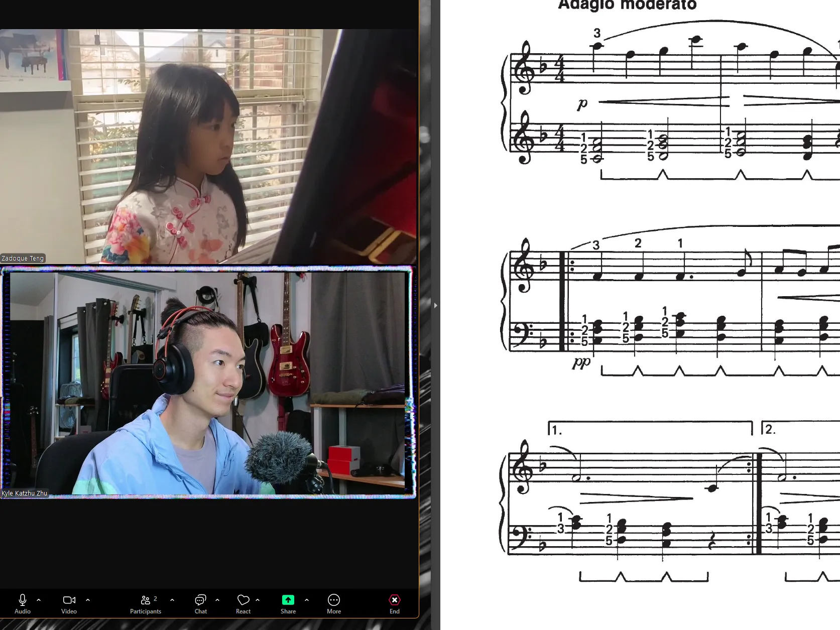Expand the Participants options caret
This screenshot has height=630, width=840.
(x=172, y=600)
